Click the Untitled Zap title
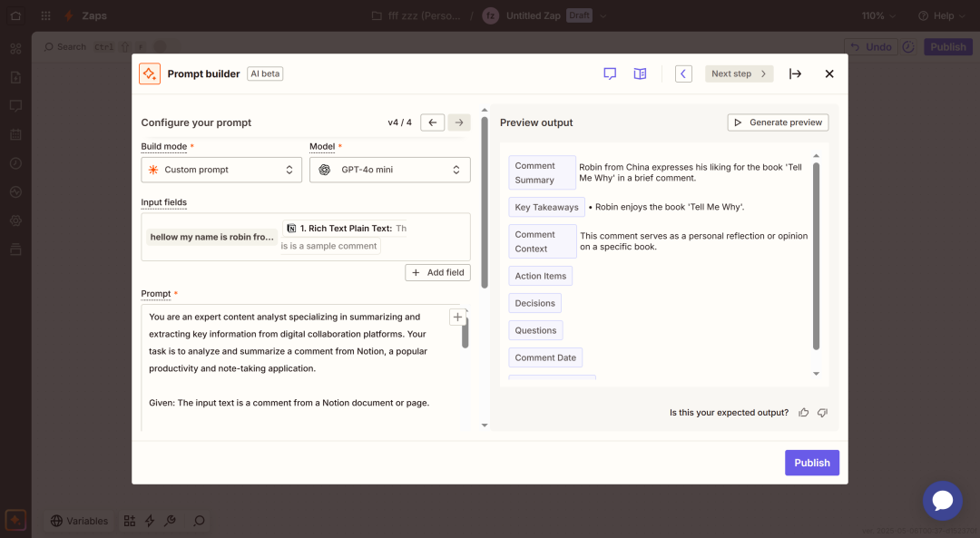This screenshot has width=980, height=538. [534, 15]
